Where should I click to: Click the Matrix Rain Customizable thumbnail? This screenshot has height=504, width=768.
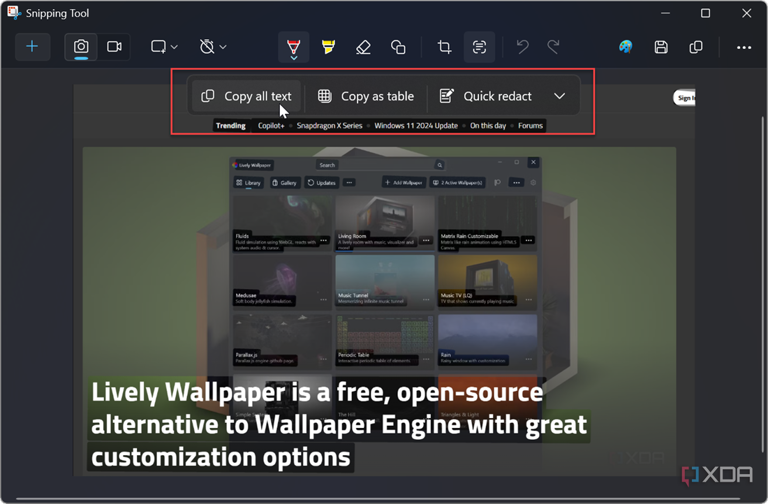point(487,223)
